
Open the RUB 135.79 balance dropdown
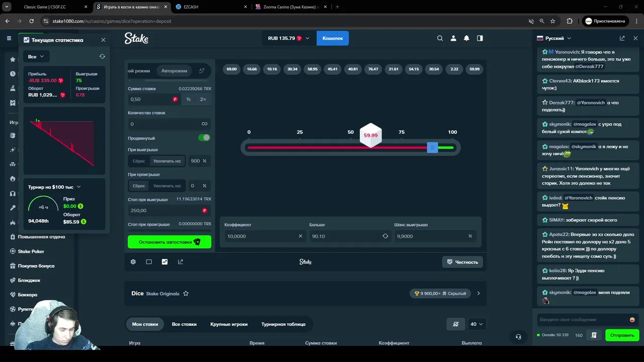click(x=289, y=38)
